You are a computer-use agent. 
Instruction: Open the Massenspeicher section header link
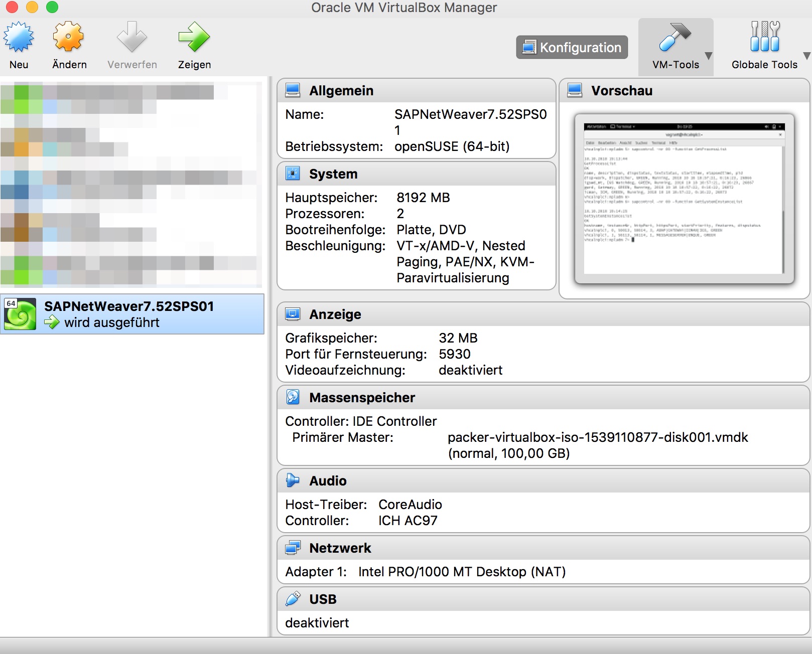pyautogui.click(x=362, y=398)
